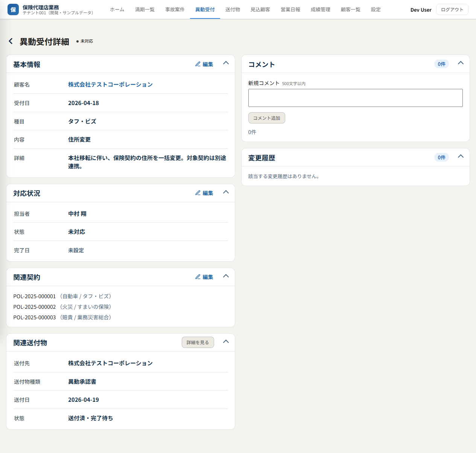Click 編集 text in 基本情報 header
This screenshot has width=476, height=453.
click(208, 64)
